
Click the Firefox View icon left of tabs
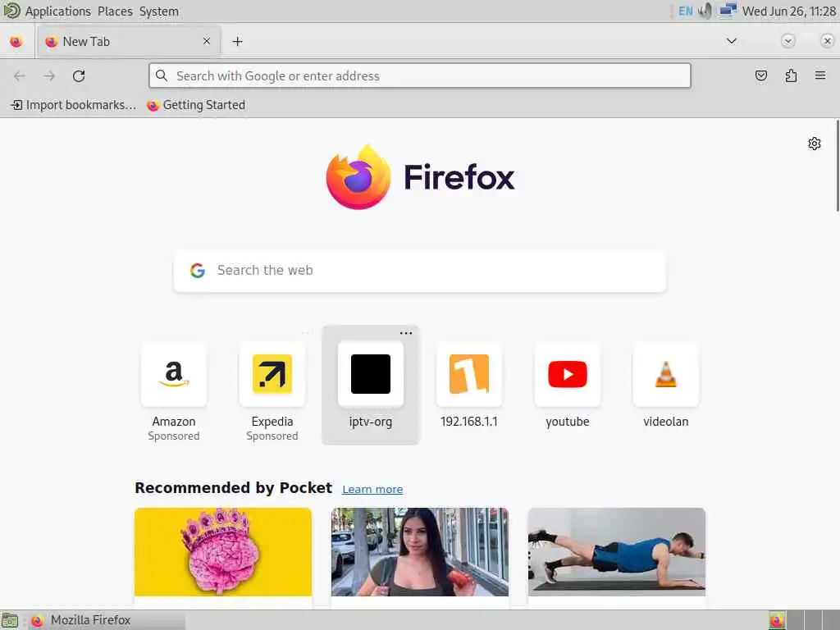(x=16, y=41)
